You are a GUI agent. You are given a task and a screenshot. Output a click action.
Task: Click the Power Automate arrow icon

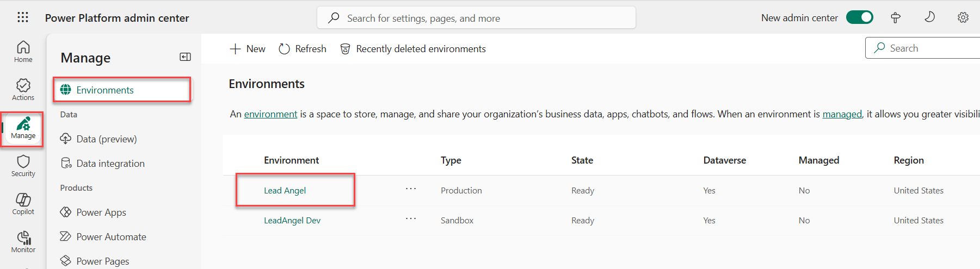66,236
